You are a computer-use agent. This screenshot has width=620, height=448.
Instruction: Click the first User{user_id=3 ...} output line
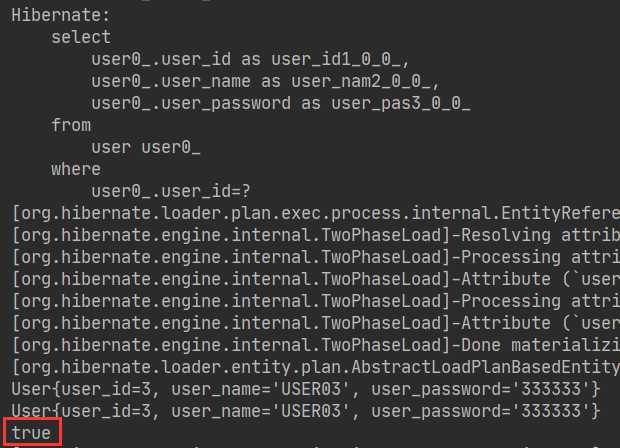point(306,389)
